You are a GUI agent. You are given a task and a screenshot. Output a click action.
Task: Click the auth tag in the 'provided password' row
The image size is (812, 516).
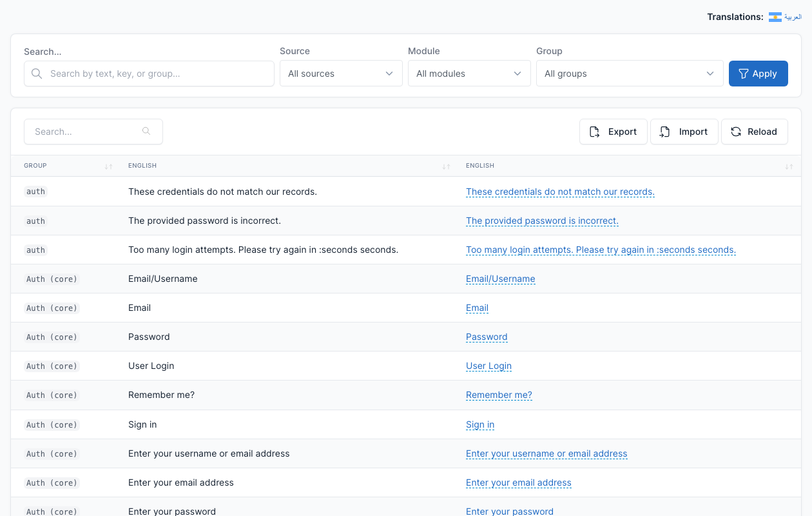click(35, 221)
